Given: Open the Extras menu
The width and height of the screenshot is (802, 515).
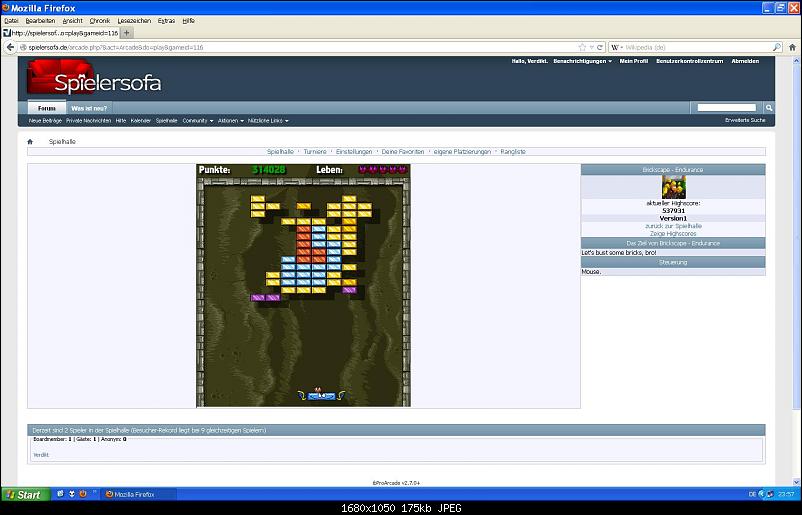Looking at the screenshot, I should [166, 21].
